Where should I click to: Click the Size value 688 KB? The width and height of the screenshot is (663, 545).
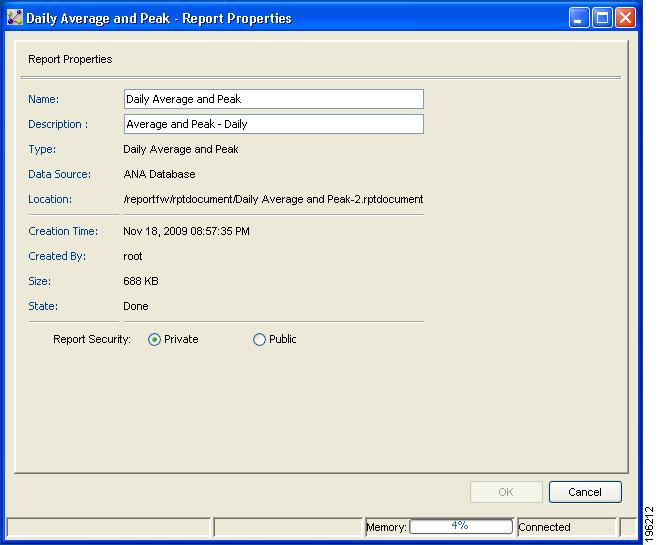(x=141, y=281)
